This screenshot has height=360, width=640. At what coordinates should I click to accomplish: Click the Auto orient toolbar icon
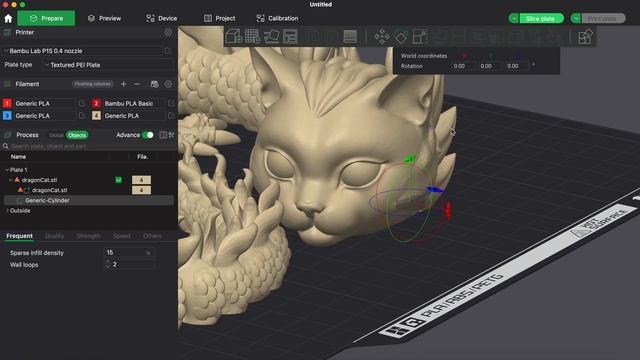click(x=271, y=36)
